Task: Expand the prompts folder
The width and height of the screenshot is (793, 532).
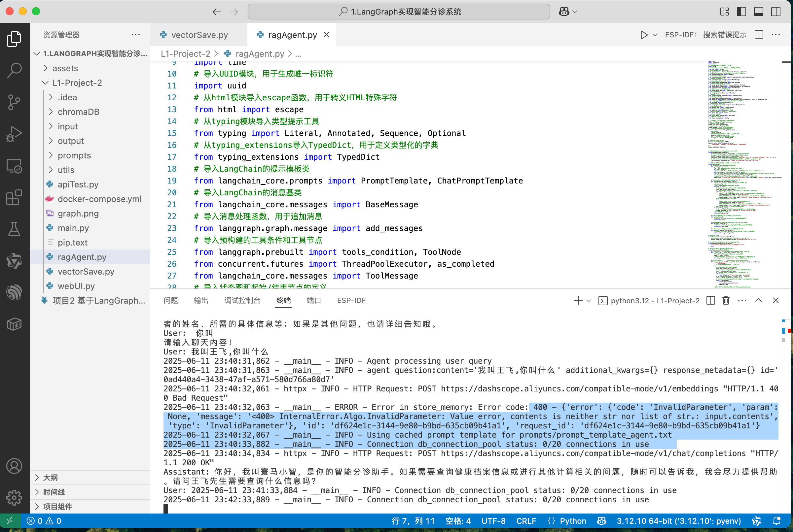Action: point(90,155)
